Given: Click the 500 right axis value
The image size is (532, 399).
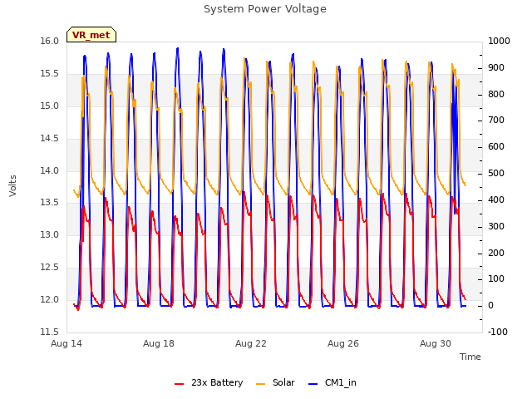Looking at the screenshot, I should point(496,174).
